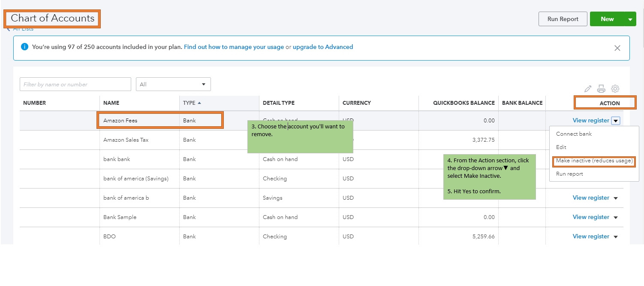Choose Connect bank from action menu

point(574,134)
